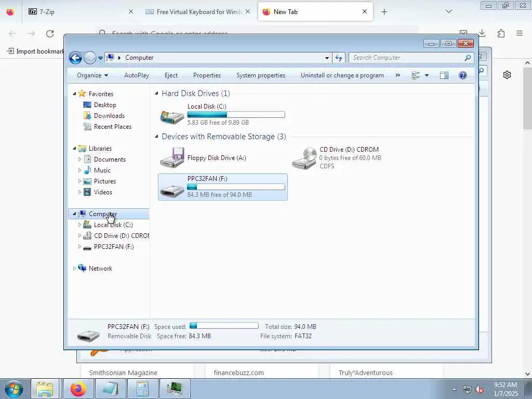Image resolution: width=532 pixels, height=399 pixels.
Task: Click Space used bar in details pane
Action: point(224,326)
